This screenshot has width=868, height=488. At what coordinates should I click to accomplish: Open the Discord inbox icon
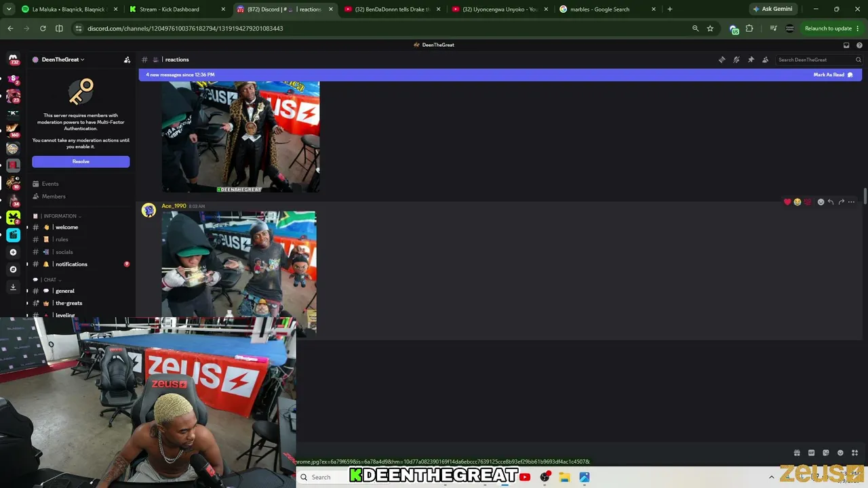click(x=846, y=45)
